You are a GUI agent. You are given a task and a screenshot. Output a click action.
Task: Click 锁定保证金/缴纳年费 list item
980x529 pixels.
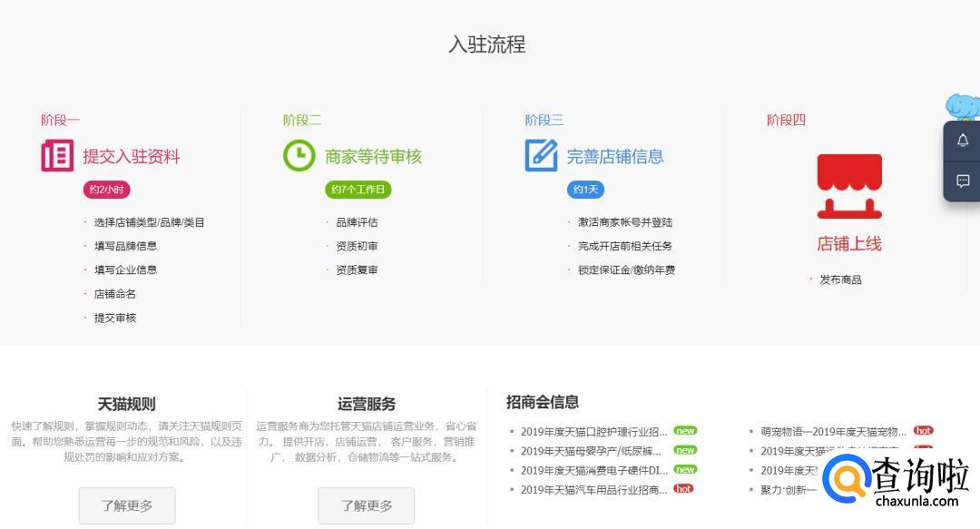(627, 270)
